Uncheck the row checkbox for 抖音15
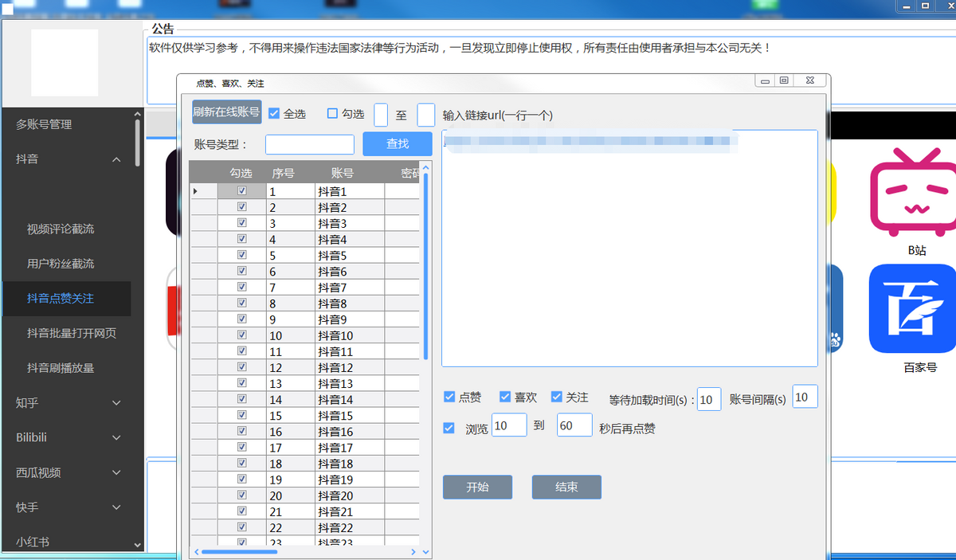Screen dimensions: 956x560 (242, 415)
